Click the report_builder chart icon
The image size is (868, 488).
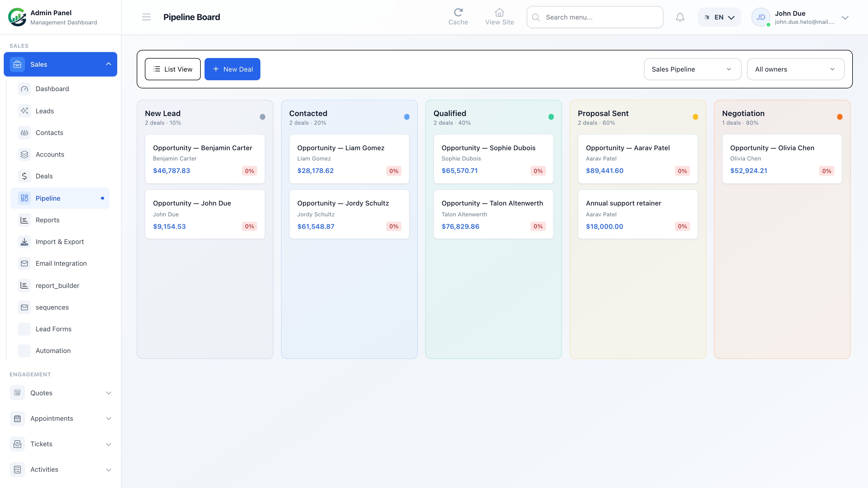tap(24, 285)
